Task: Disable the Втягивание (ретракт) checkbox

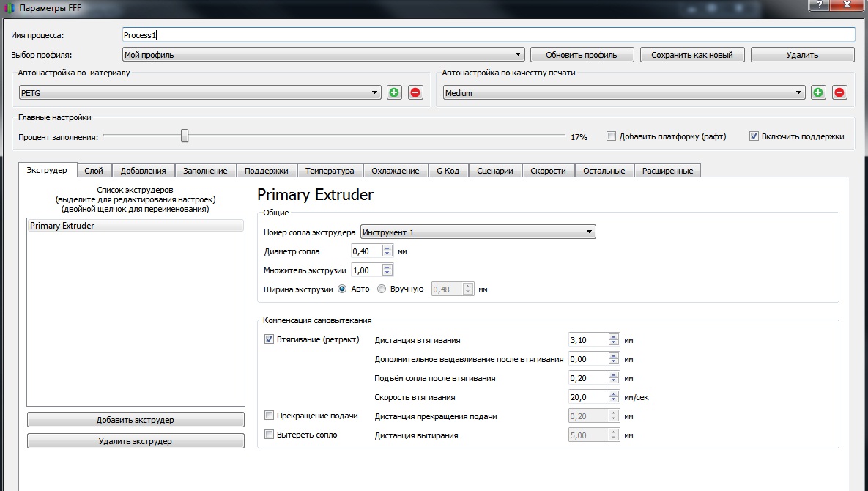Action: [x=269, y=339]
